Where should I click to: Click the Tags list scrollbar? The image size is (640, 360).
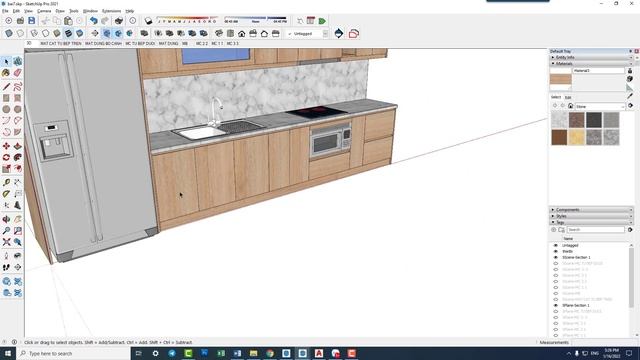tap(631, 278)
